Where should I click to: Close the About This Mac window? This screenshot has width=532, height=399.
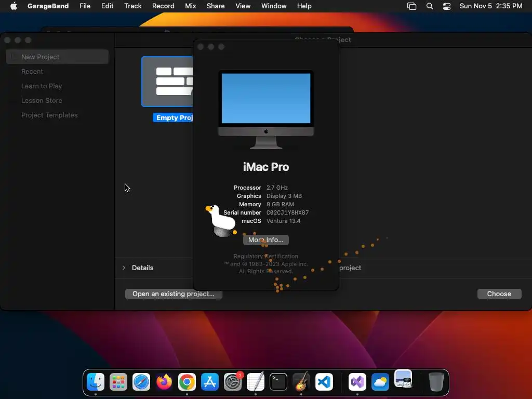pos(201,47)
